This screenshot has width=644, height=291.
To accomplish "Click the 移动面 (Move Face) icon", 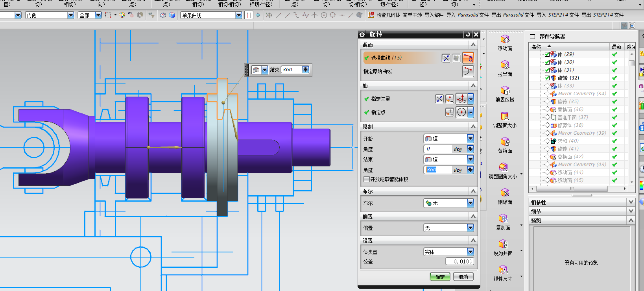I will [505, 39].
